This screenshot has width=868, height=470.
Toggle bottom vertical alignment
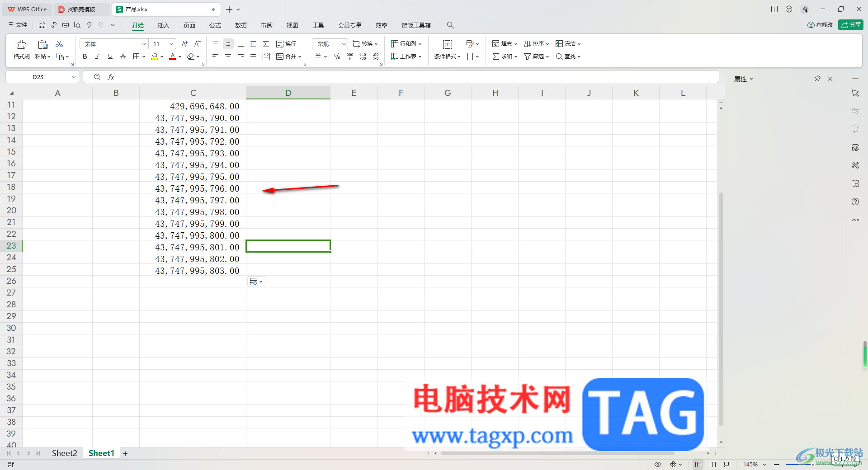[241, 44]
